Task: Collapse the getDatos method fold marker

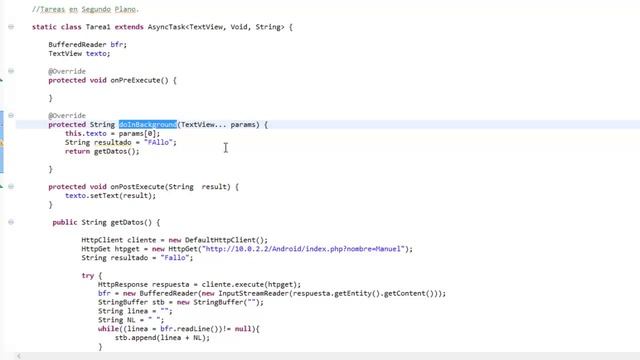Action: click(11, 222)
